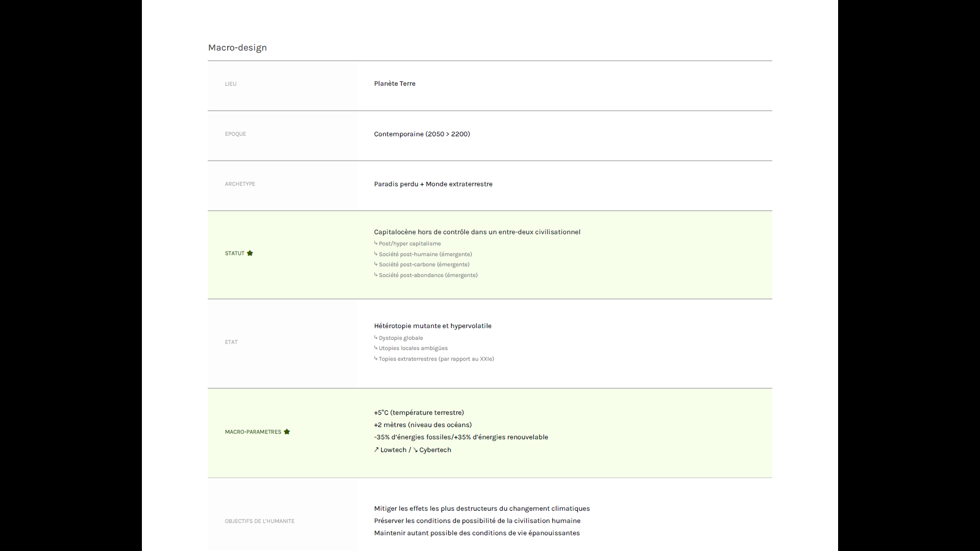The height and width of the screenshot is (551, 980).
Task: Click Hétérotopie mutante et hypervolatile text
Action: pyautogui.click(x=432, y=325)
